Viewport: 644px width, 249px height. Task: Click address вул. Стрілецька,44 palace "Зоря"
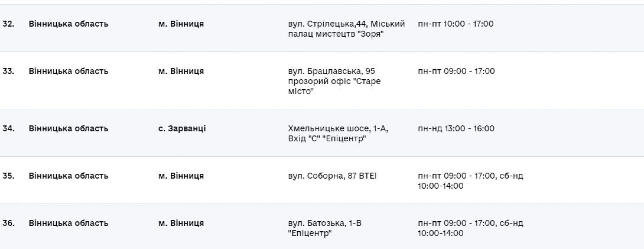(346, 29)
